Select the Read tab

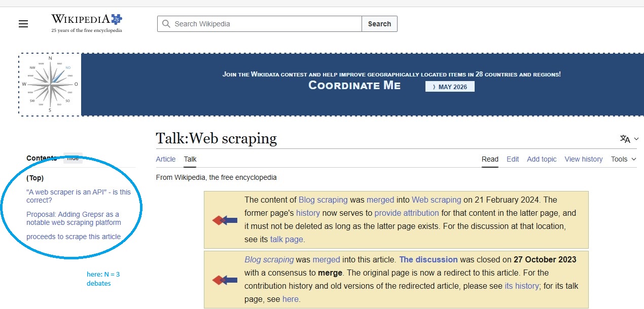click(x=490, y=159)
